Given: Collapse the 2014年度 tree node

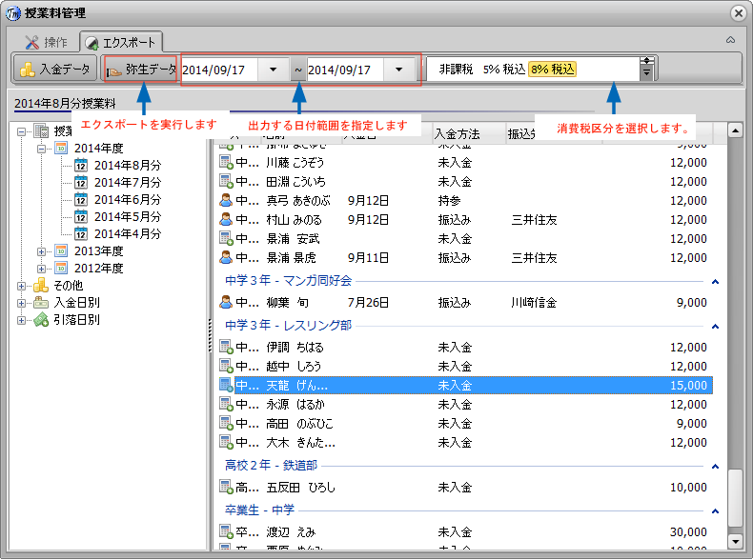Looking at the screenshot, I should coord(42,149).
